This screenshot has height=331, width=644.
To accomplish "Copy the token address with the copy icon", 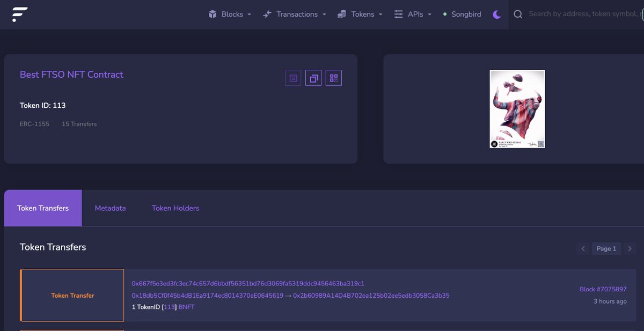I will [x=313, y=78].
